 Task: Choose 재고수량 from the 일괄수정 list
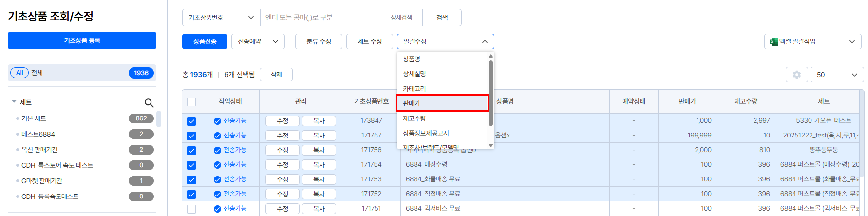click(x=415, y=118)
